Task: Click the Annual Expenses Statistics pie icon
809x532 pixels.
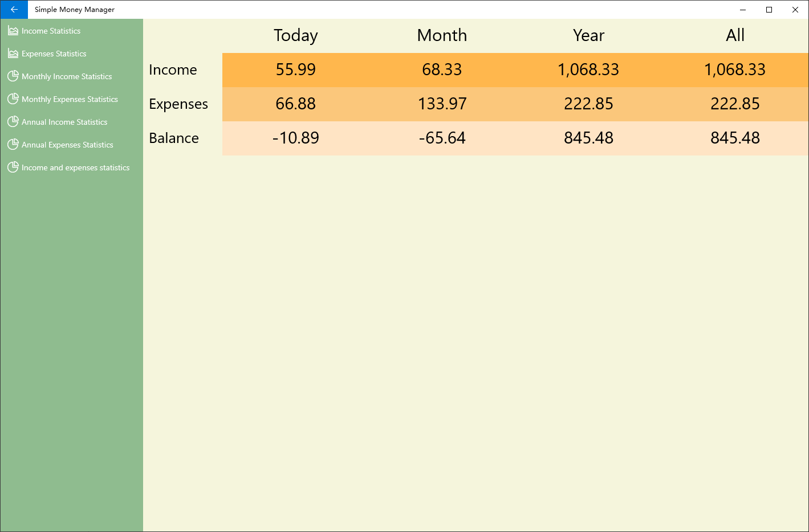Action: pos(13,144)
